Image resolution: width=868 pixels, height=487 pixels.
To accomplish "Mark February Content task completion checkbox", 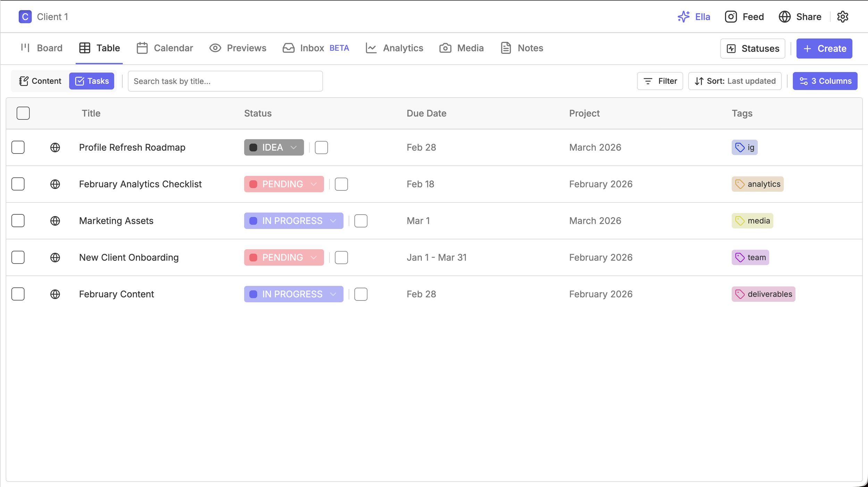I will click(x=361, y=294).
